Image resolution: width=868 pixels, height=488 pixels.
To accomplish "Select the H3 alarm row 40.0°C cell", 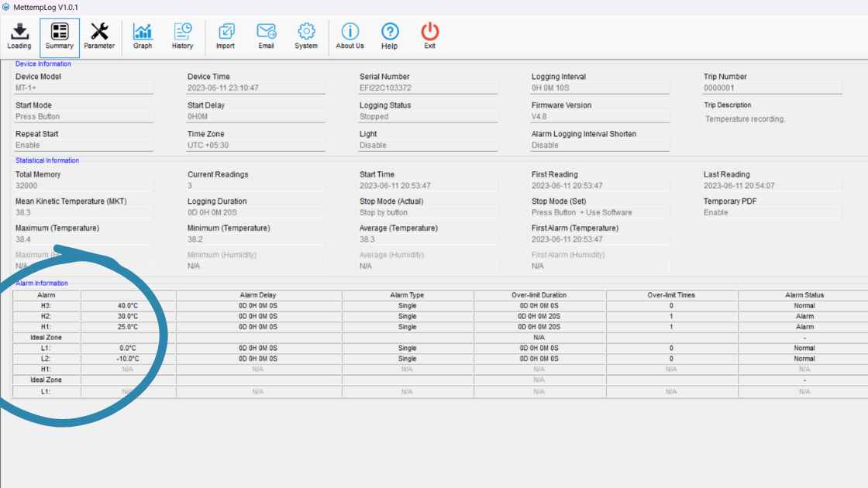I will [128, 306].
